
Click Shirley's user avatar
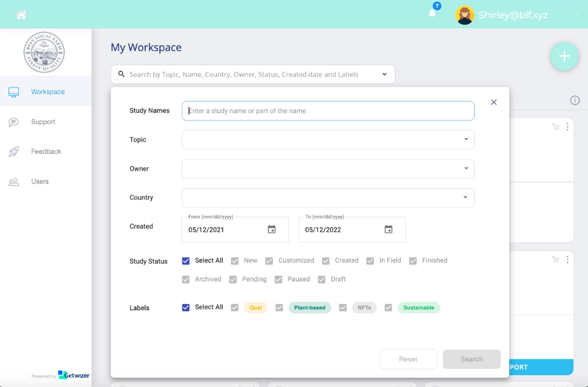pyautogui.click(x=465, y=15)
